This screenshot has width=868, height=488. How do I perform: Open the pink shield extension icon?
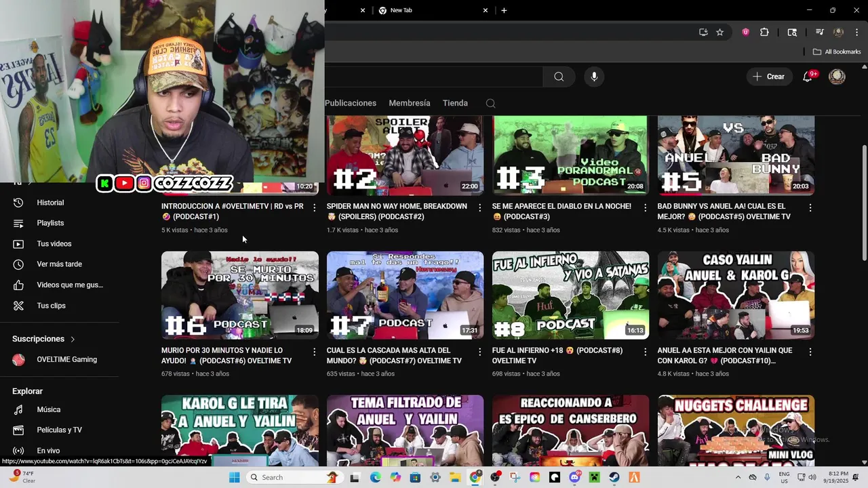pyautogui.click(x=745, y=32)
